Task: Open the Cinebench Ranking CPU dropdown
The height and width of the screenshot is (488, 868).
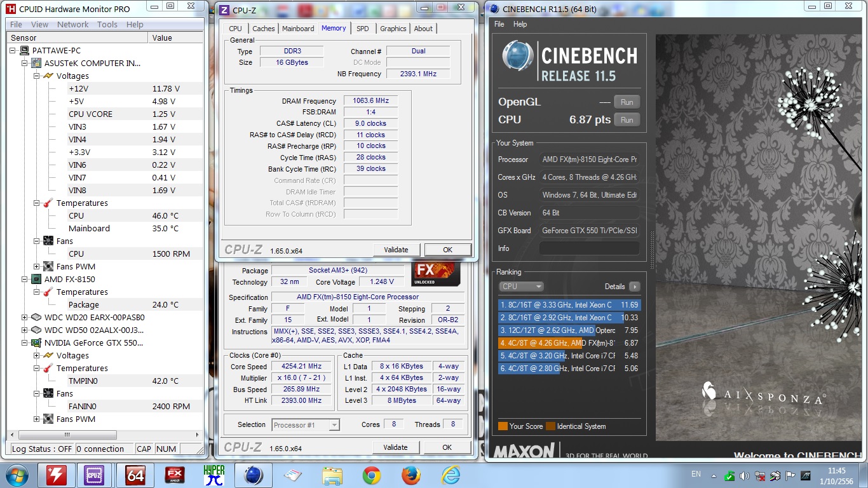Action: [x=521, y=287]
